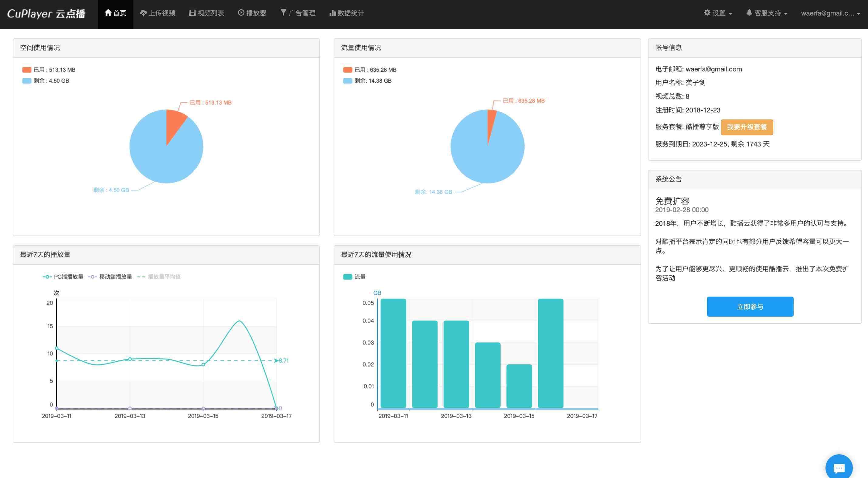Click the play circle icon

(x=241, y=13)
